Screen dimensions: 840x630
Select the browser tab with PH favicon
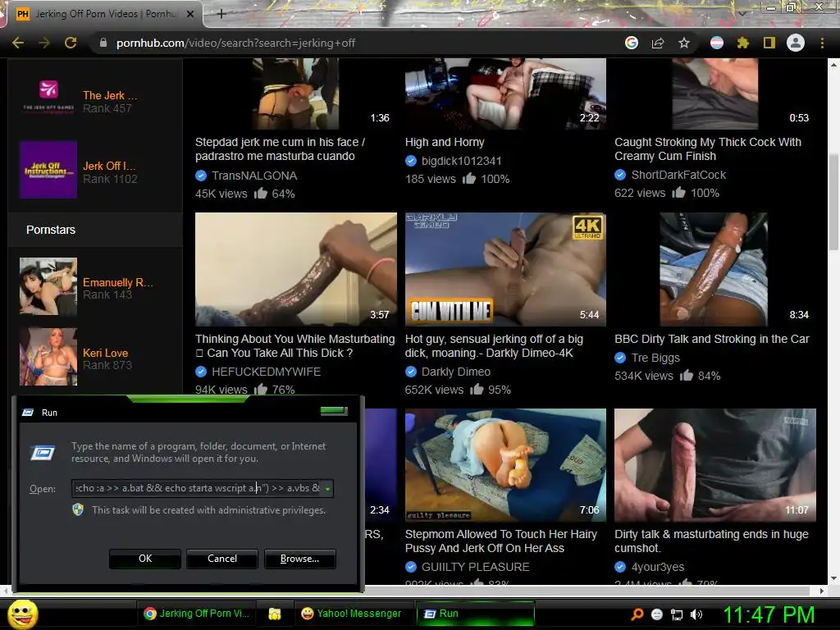104,14
